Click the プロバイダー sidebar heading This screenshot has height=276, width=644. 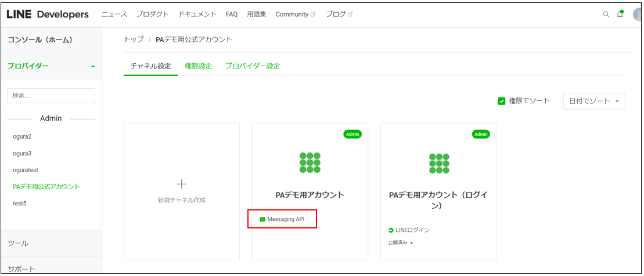point(28,66)
